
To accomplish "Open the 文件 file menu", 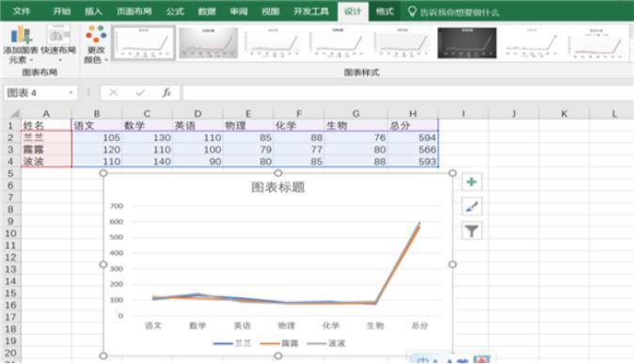I will click(21, 11).
